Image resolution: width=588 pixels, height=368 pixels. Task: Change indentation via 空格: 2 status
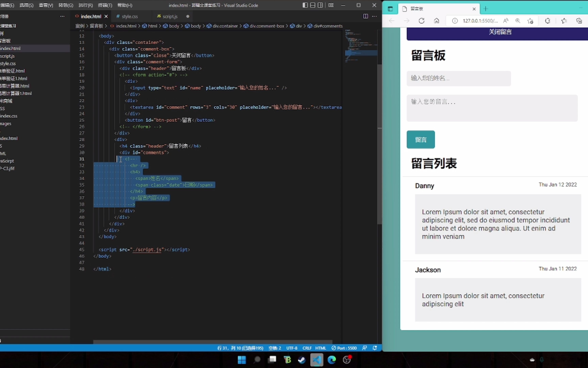tap(275, 348)
